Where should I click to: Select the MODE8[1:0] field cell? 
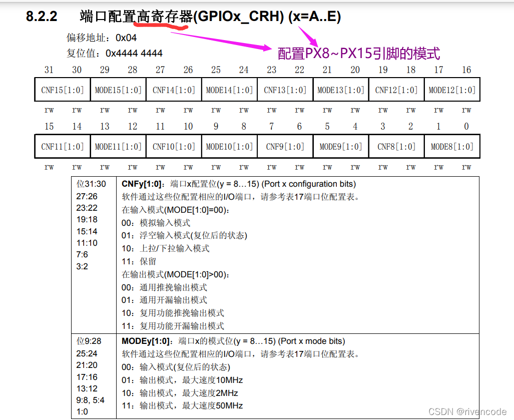pyautogui.click(x=452, y=146)
